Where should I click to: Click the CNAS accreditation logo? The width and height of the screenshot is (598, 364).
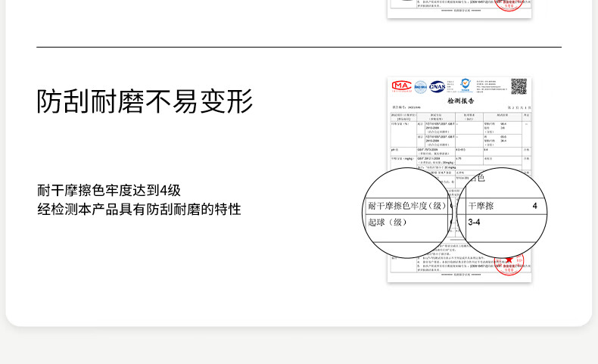tap(438, 86)
